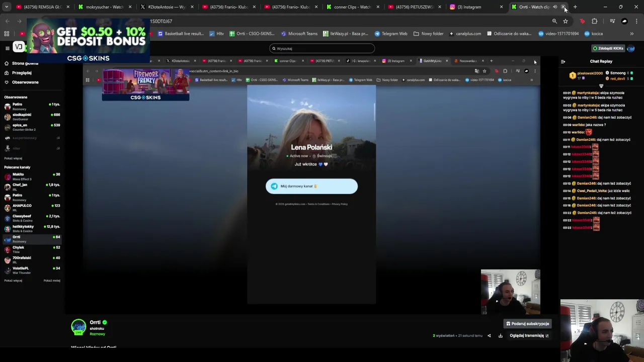Close the Orrti Watch clip tab

[x=563, y=7]
